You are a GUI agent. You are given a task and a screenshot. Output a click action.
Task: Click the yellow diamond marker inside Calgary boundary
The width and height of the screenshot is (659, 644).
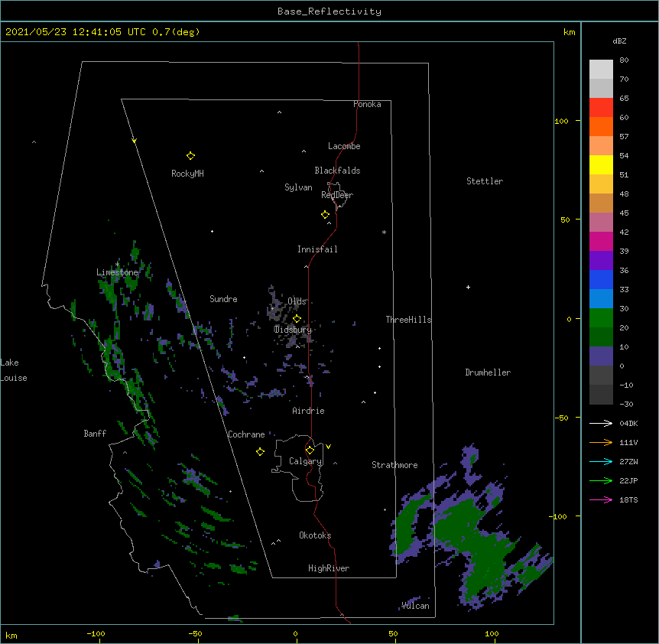click(310, 450)
